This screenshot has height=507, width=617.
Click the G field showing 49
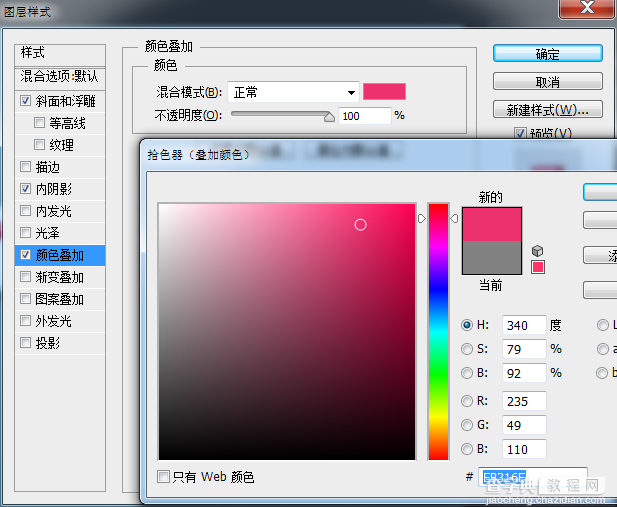pos(524,425)
